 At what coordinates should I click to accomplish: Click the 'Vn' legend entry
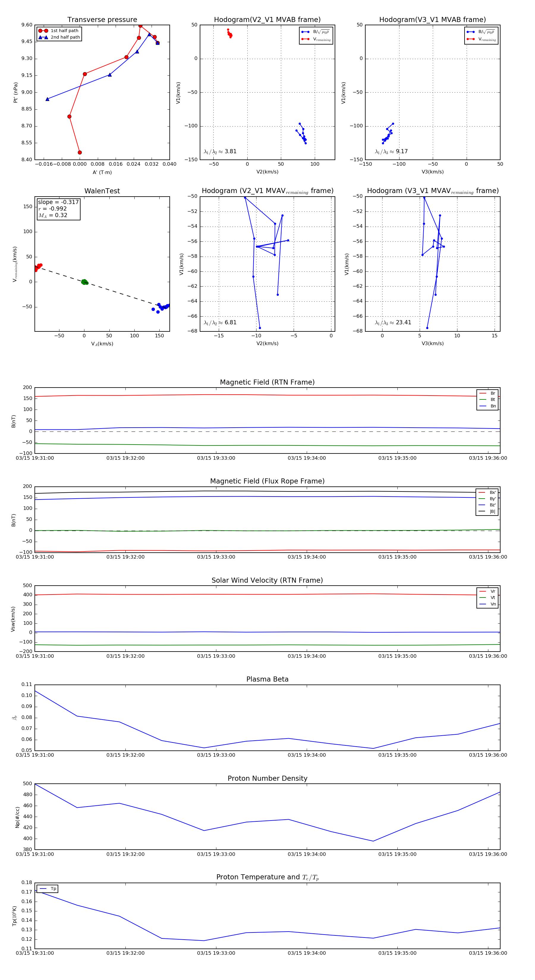click(488, 604)
